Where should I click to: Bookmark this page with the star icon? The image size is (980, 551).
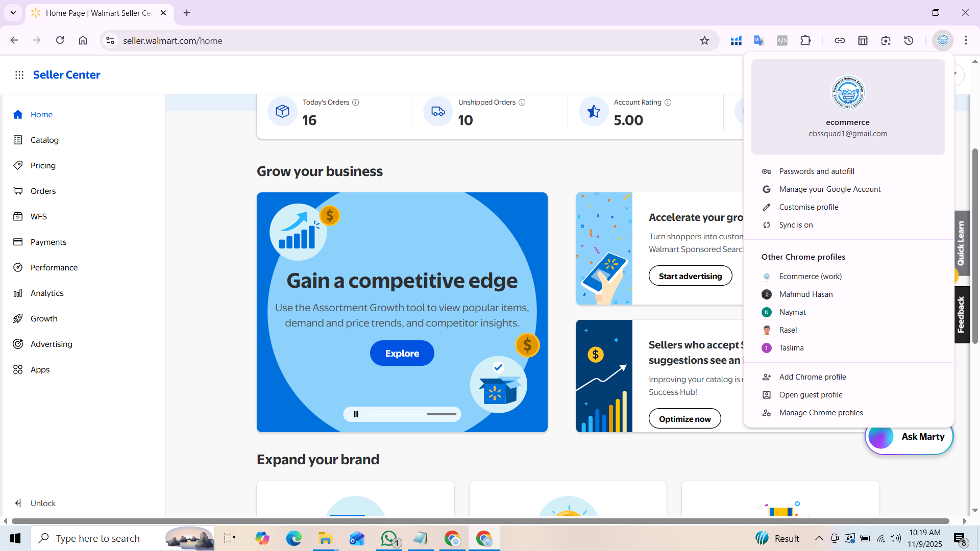(x=704, y=41)
